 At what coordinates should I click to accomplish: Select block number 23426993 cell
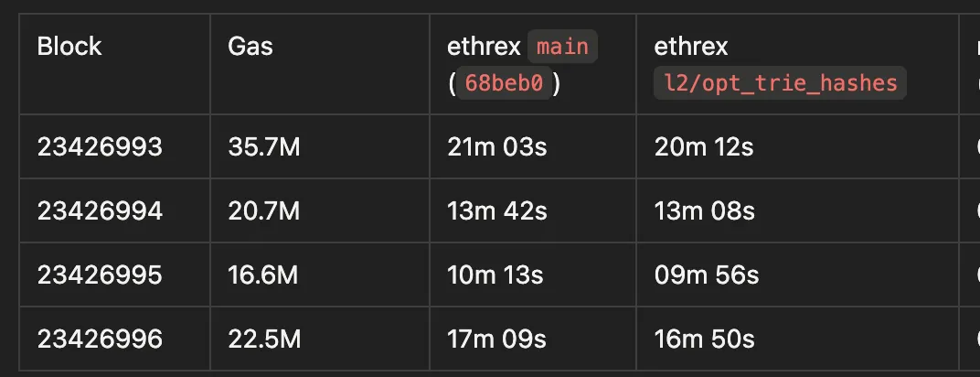tap(100, 146)
